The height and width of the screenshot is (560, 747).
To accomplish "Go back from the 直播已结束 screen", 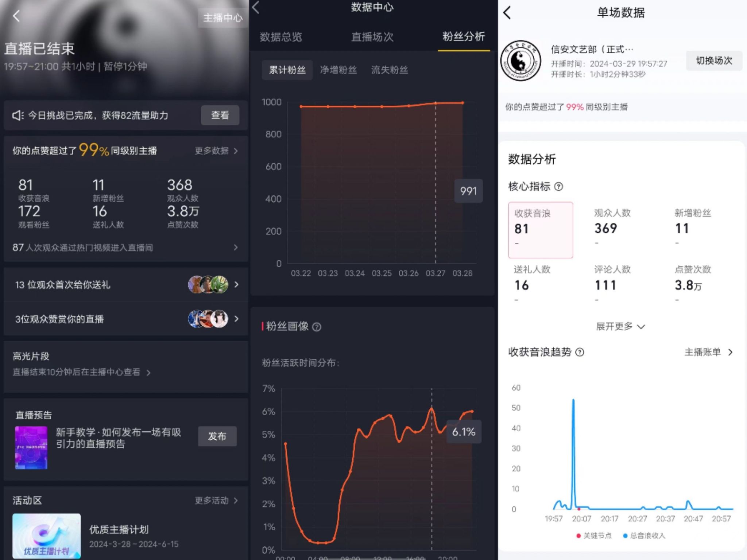I will 16,16.
